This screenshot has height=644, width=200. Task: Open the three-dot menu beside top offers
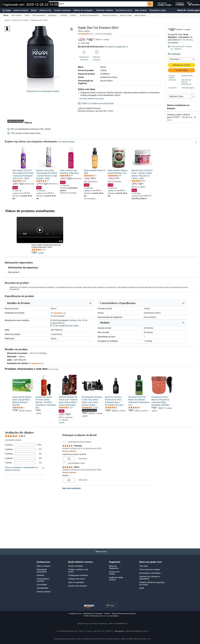pos(196,142)
